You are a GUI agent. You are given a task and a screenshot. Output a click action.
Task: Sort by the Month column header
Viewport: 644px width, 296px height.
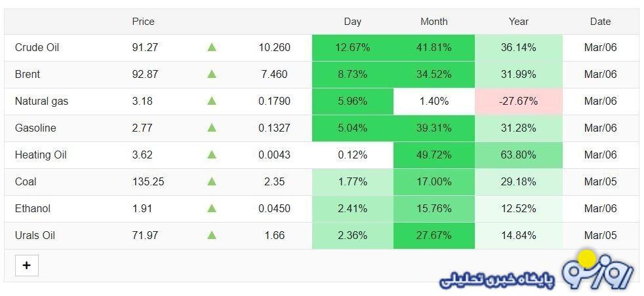click(x=433, y=22)
